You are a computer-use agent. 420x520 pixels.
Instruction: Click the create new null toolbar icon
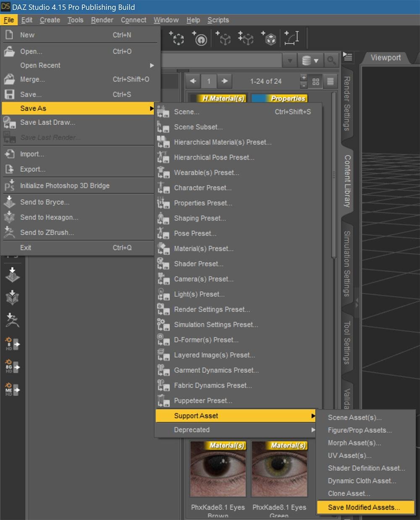click(178, 39)
